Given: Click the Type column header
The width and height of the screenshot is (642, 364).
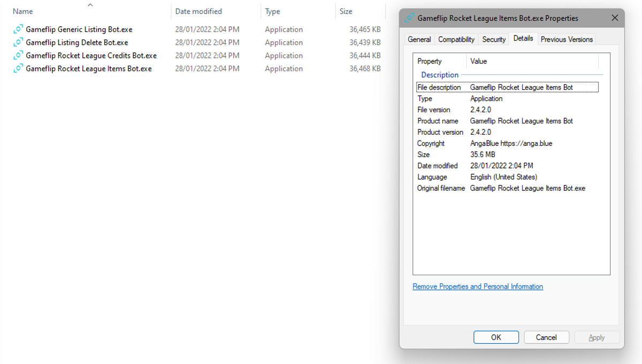Looking at the screenshot, I should point(271,11).
